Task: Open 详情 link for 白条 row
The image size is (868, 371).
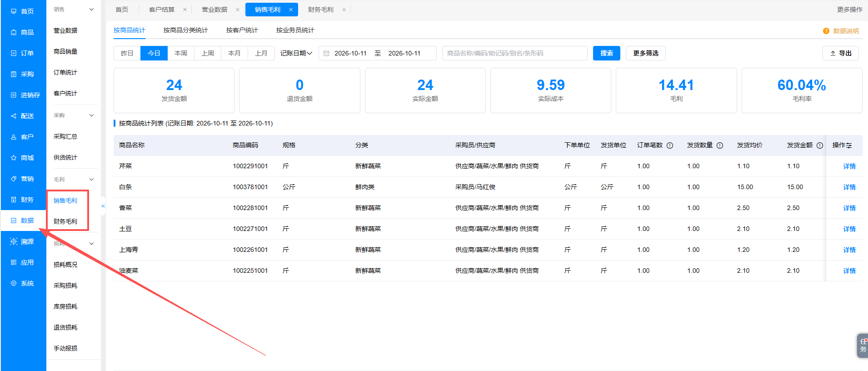Action: (849, 187)
